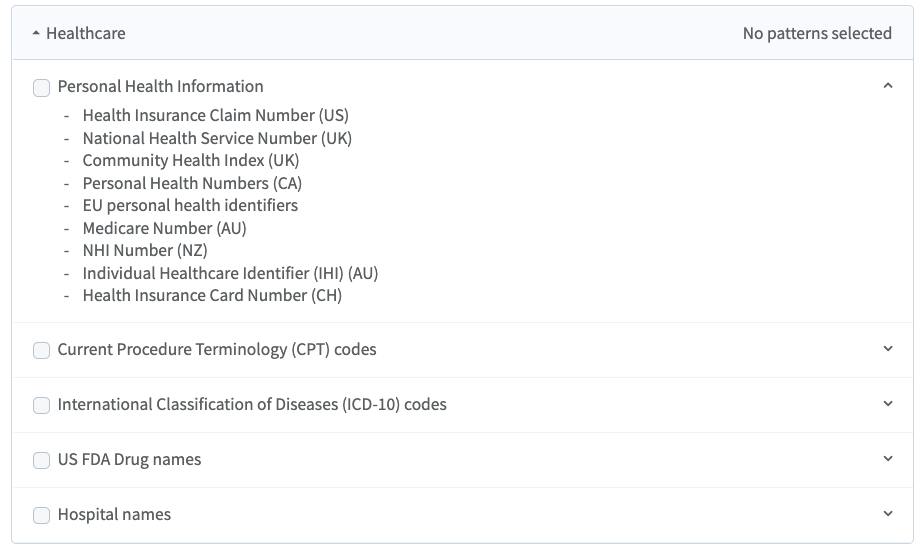922x552 pixels.
Task: Tick the Personal Health Information checkbox
Action: [41, 88]
